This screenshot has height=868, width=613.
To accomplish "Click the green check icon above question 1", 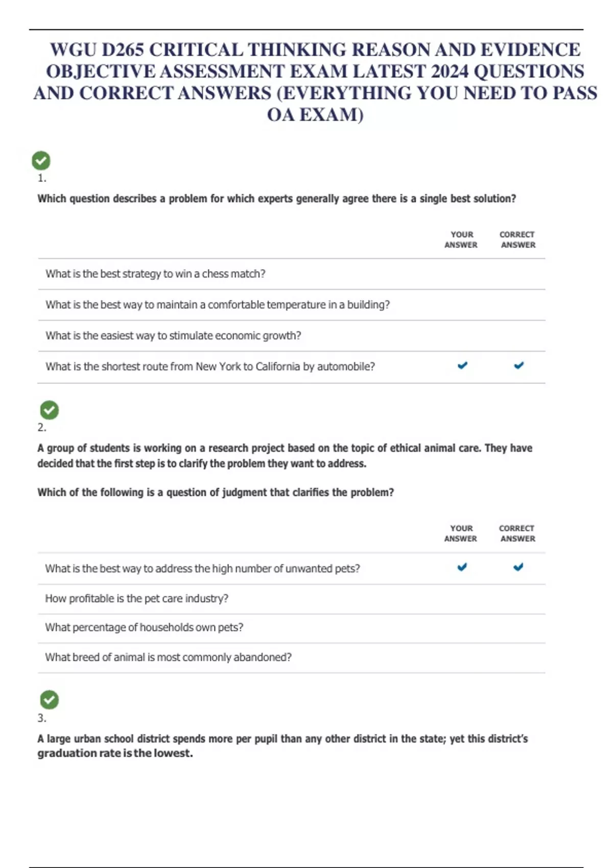I will tap(41, 161).
